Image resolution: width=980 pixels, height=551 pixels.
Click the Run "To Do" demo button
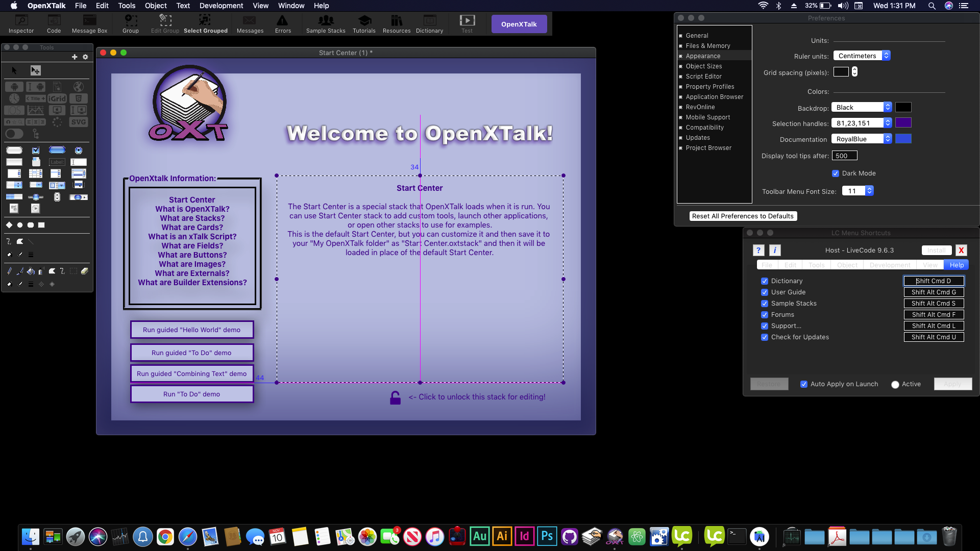(x=191, y=394)
